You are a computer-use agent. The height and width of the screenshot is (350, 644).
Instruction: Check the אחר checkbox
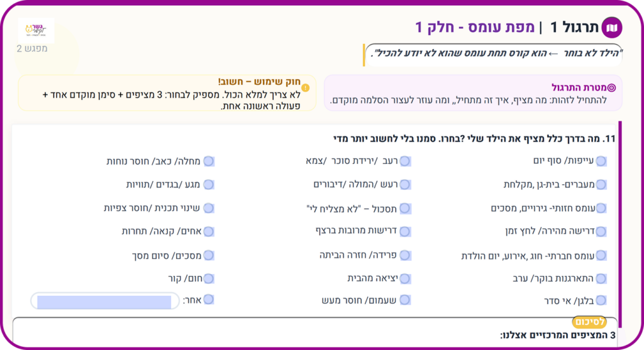pyautogui.click(x=209, y=300)
